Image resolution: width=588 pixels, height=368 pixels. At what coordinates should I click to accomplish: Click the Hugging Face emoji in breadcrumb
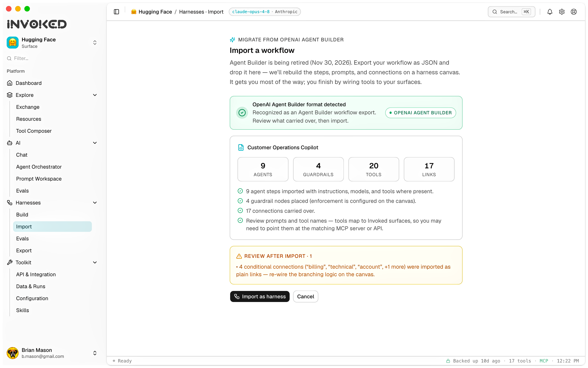pos(133,12)
